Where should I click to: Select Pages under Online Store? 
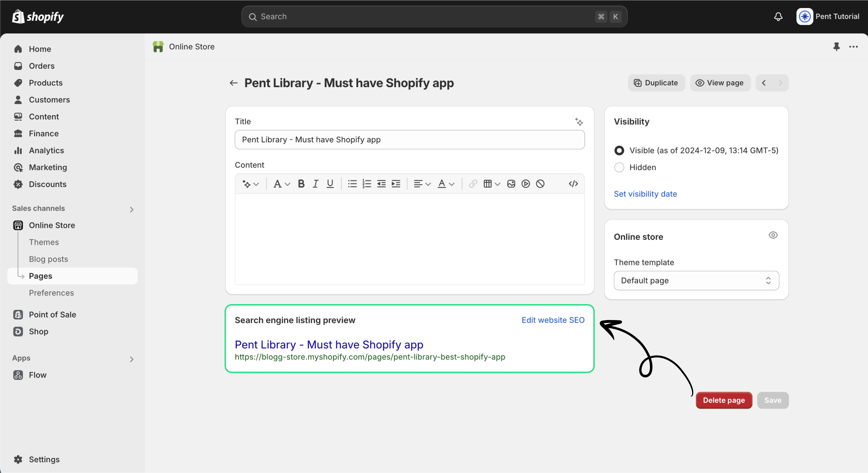pos(73,276)
